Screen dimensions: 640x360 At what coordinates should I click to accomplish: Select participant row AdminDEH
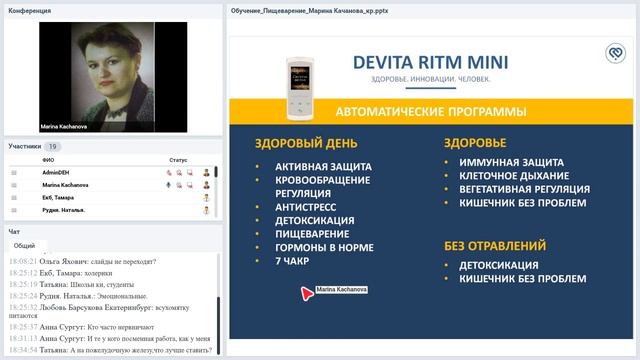pyautogui.click(x=110, y=173)
